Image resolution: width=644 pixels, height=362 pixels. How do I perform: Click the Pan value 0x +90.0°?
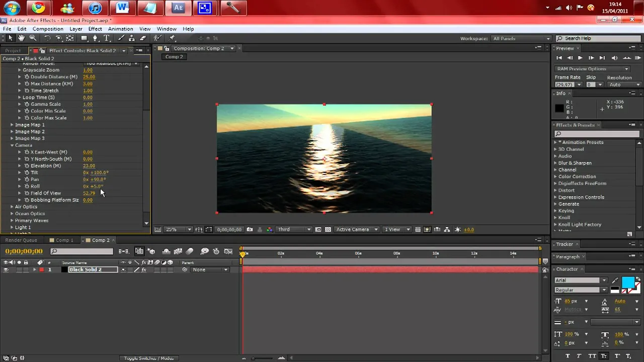[94, 179]
